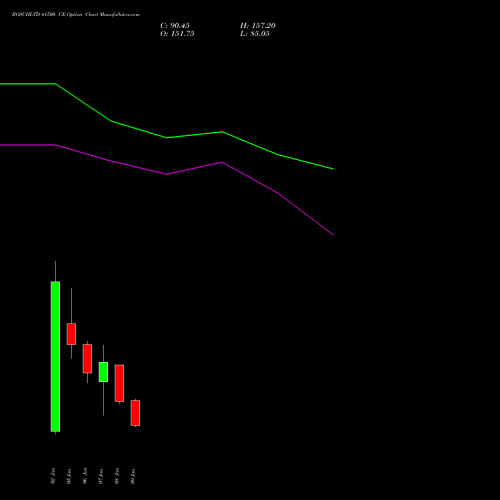Click the red candle for 03 Jan
The height and width of the screenshot is (500, 500).
pos(71,334)
